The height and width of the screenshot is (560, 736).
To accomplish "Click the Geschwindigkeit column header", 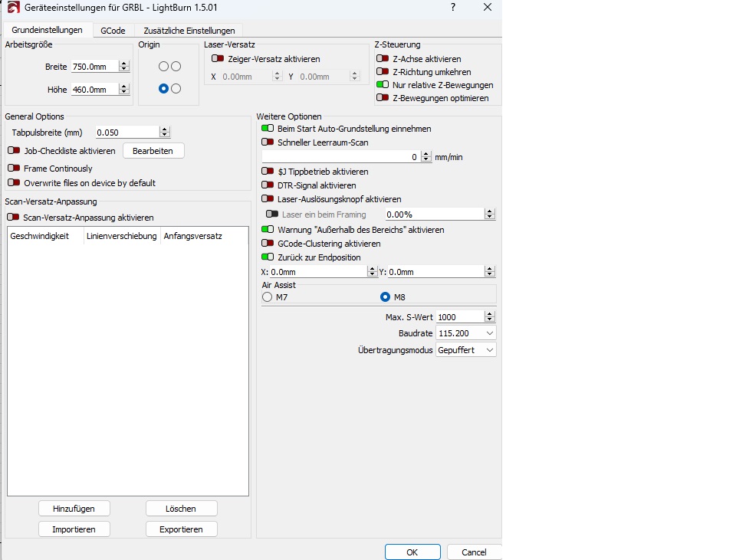I will (x=45, y=236).
